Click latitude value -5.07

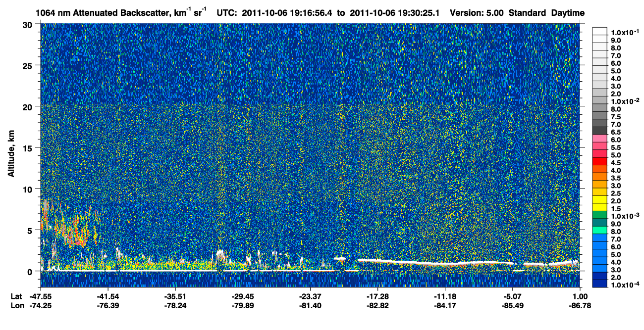point(513,296)
